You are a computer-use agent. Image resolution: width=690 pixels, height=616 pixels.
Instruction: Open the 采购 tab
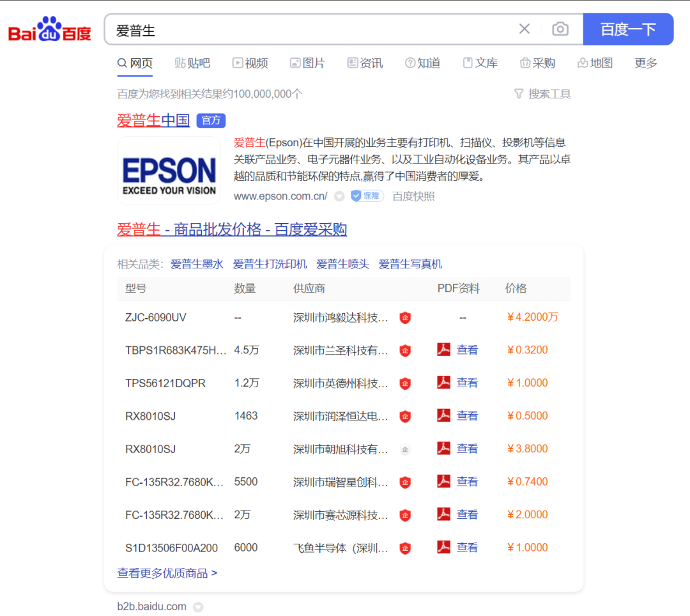pyautogui.click(x=537, y=63)
